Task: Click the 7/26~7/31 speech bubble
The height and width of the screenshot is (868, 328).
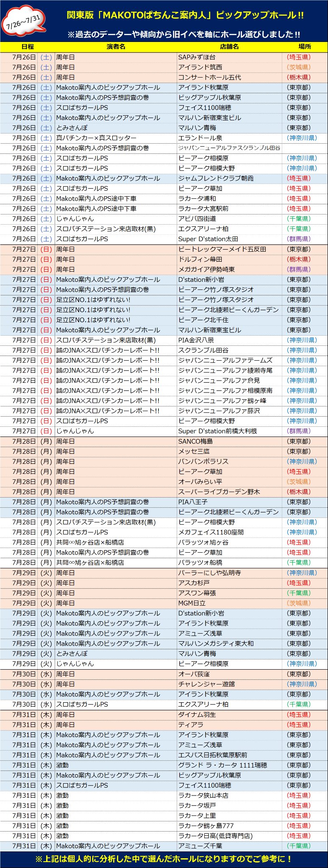Action: click(x=24, y=21)
